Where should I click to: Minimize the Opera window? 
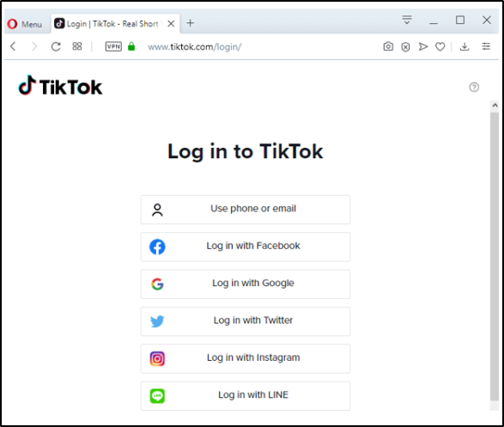click(x=434, y=22)
